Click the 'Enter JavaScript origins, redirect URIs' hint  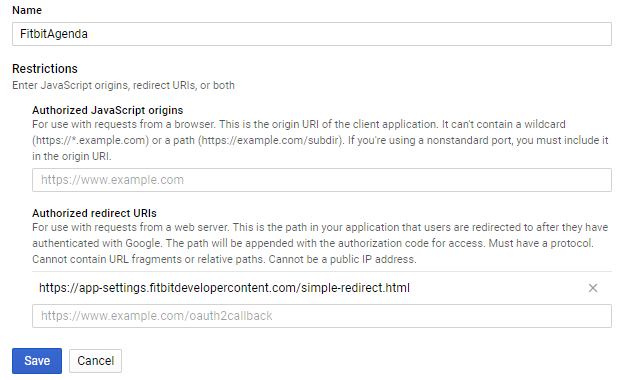(x=123, y=85)
